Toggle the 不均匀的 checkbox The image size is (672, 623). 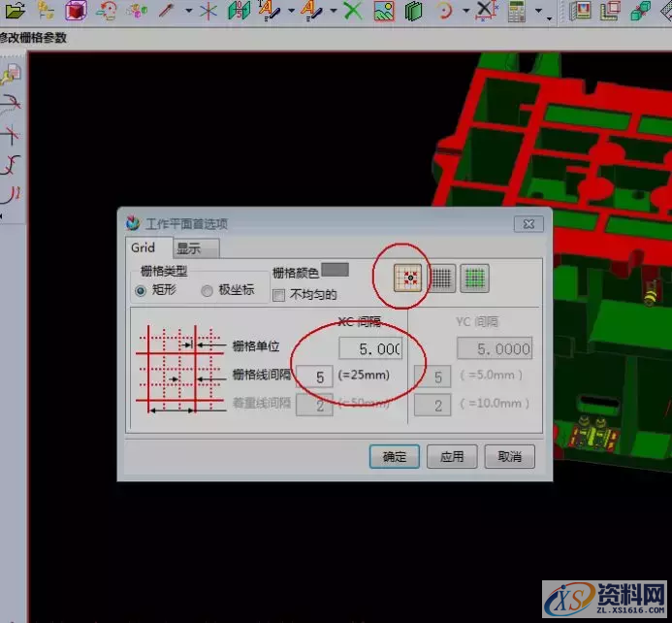278,295
